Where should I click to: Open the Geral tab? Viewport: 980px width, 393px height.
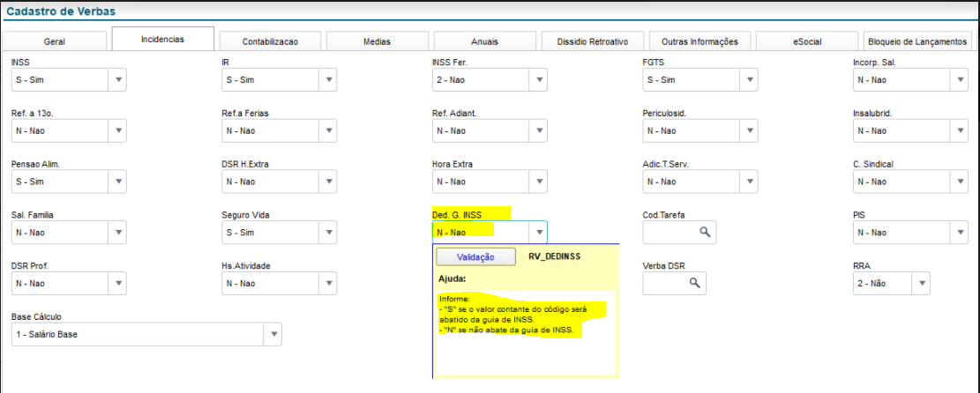tap(55, 41)
